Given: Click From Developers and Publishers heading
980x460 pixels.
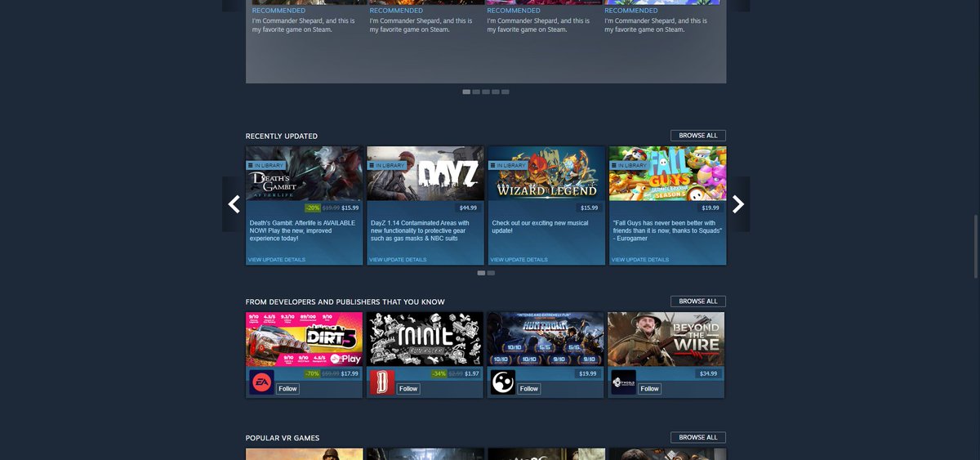Looking at the screenshot, I should coord(345,302).
